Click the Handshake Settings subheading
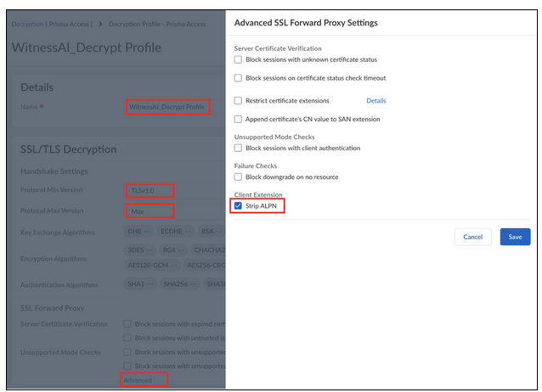This screenshot has width=542, height=392. [54, 171]
